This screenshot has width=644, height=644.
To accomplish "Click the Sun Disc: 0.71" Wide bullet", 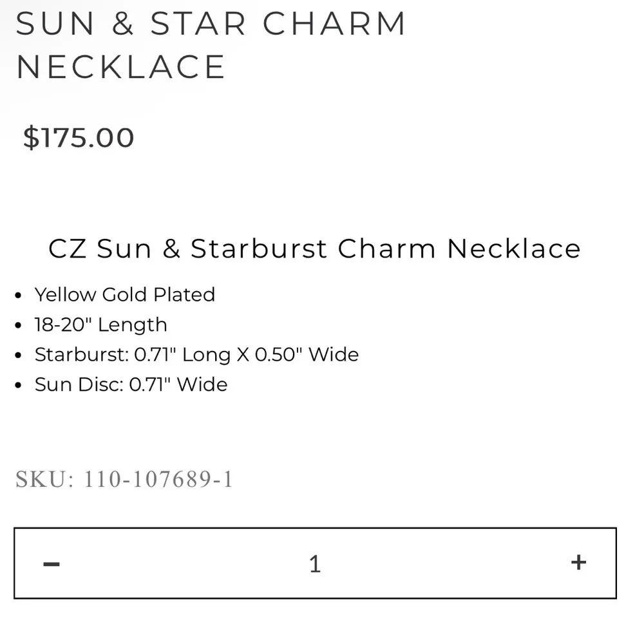I will (131, 384).
